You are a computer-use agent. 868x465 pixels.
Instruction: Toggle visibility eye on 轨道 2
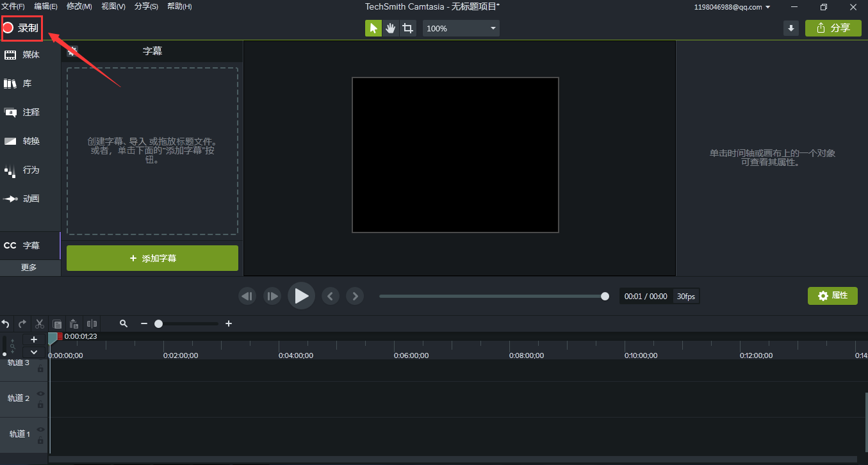coord(40,394)
